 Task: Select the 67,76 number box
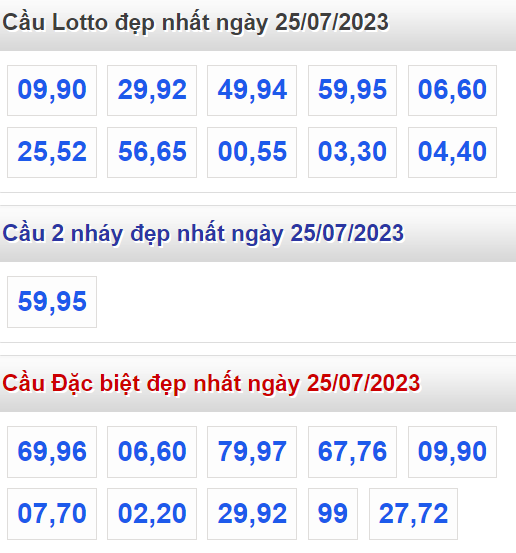pyautogui.click(x=352, y=452)
